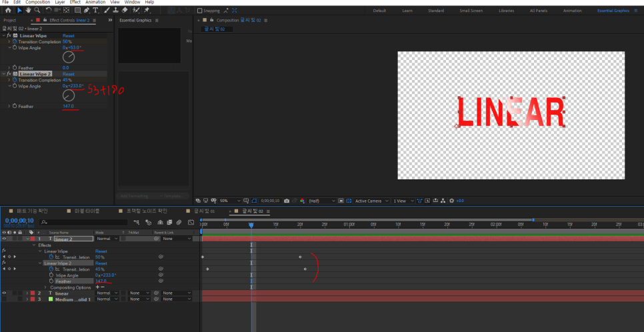Select the Essential Graphics workspace
This screenshot has width=644, height=332.
tap(613, 11)
